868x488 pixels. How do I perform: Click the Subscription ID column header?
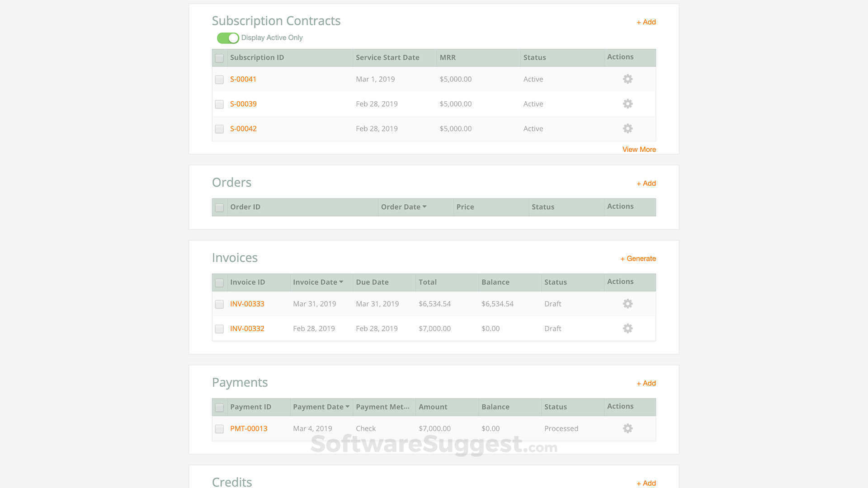pos(257,57)
